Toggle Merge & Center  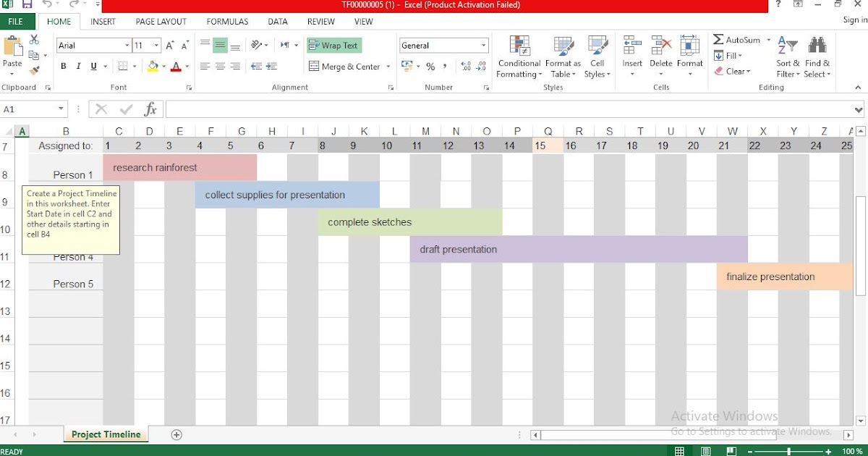344,67
